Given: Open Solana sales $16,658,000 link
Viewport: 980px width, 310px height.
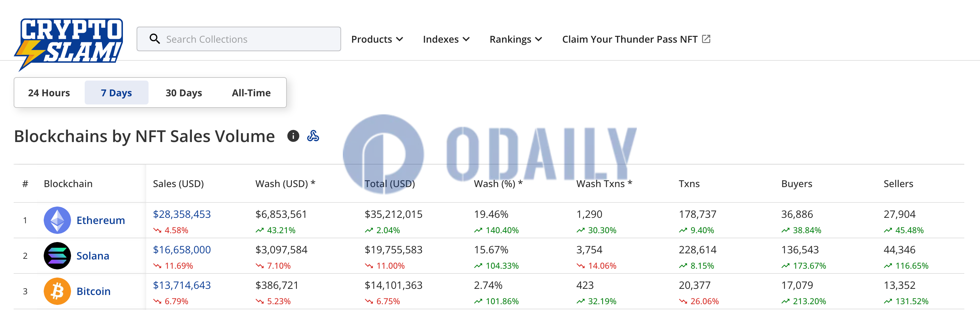Looking at the screenshot, I should tap(182, 250).
